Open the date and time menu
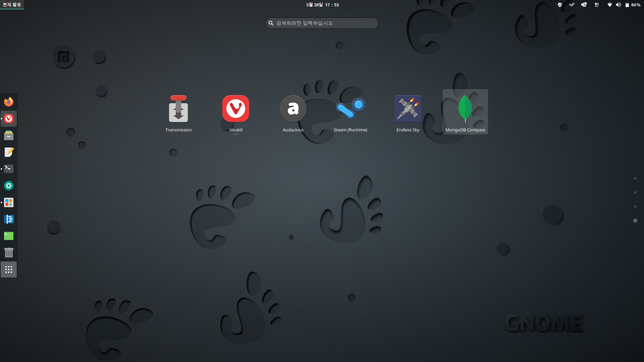644x362 pixels. (322, 5)
